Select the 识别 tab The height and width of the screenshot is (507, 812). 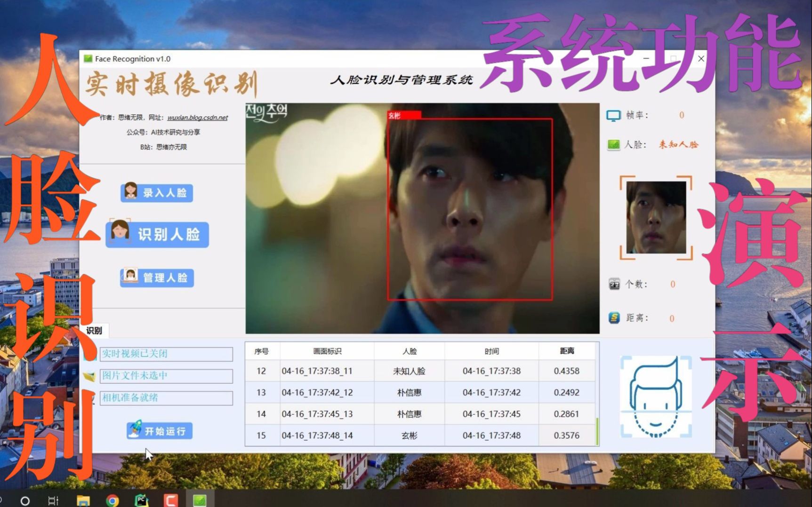coord(94,331)
